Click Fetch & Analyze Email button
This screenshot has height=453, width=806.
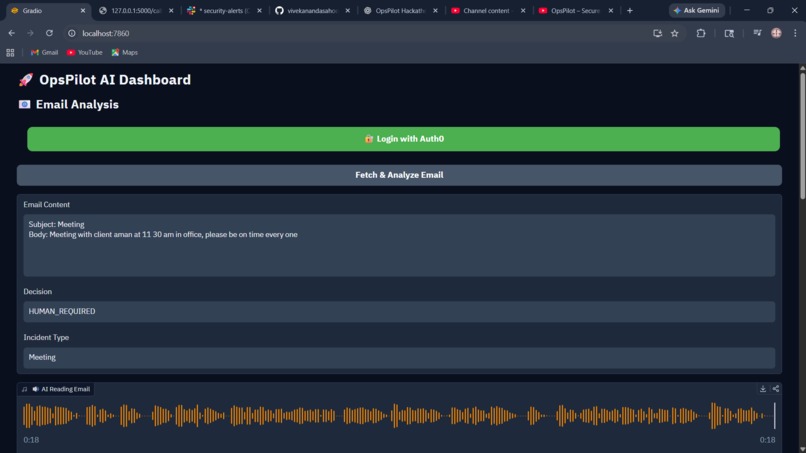[399, 175]
